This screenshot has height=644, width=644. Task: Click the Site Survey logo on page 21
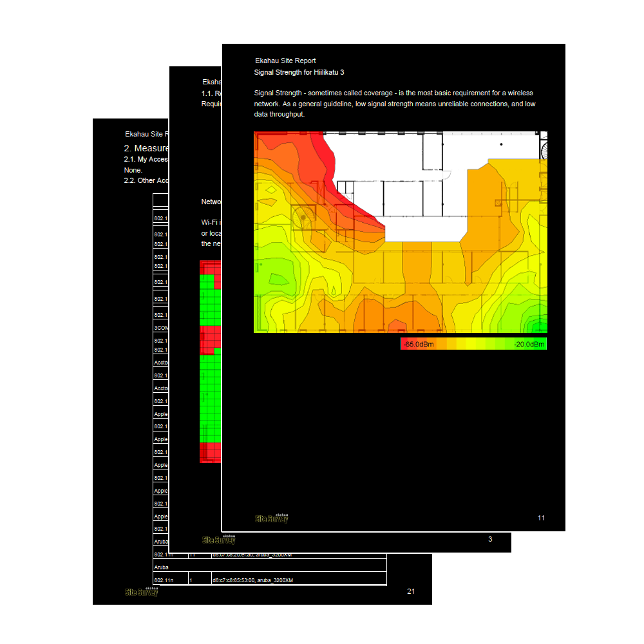[x=141, y=591]
